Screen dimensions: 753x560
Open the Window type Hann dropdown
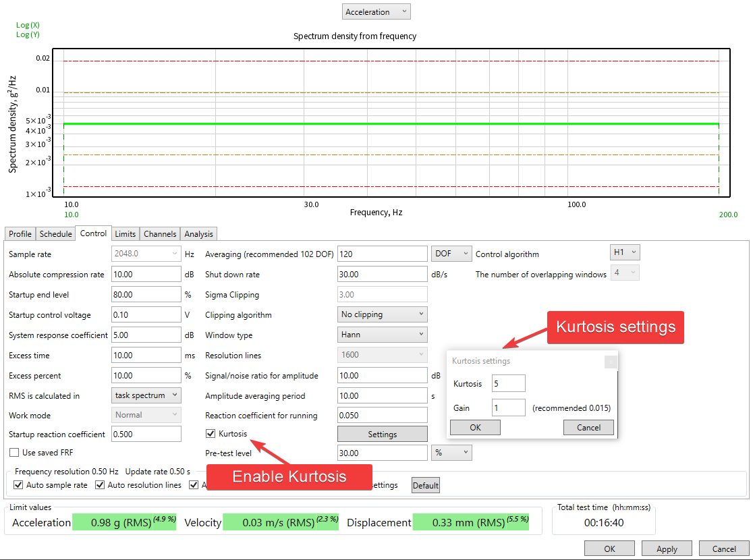pos(383,335)
